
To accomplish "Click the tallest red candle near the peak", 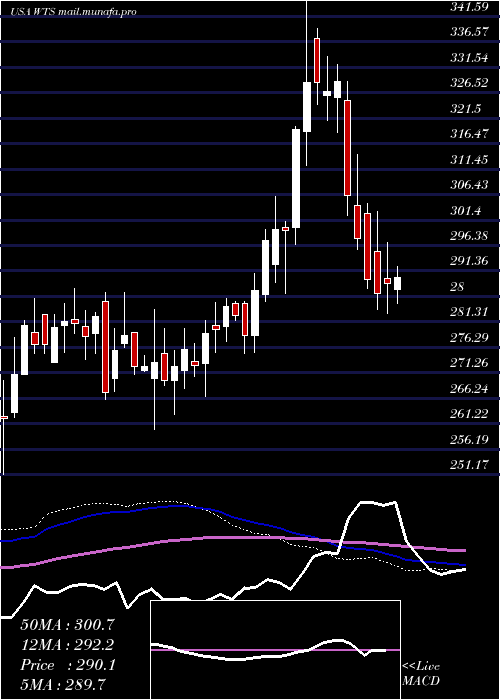I will tap(347, 148).
